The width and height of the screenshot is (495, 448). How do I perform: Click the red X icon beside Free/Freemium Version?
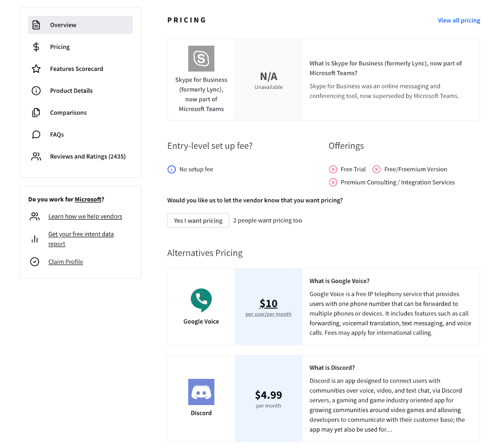coord(376,169)
